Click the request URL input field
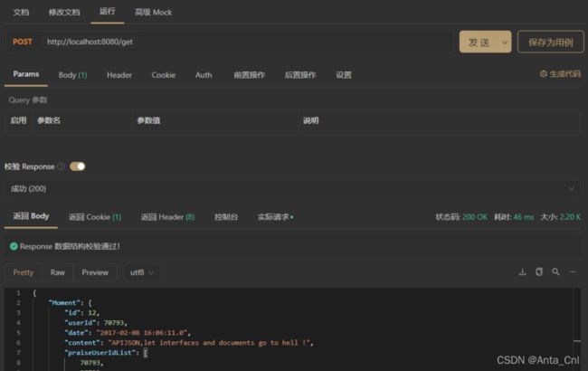Viewport: 588px width, 371px height. click(248, 42)
